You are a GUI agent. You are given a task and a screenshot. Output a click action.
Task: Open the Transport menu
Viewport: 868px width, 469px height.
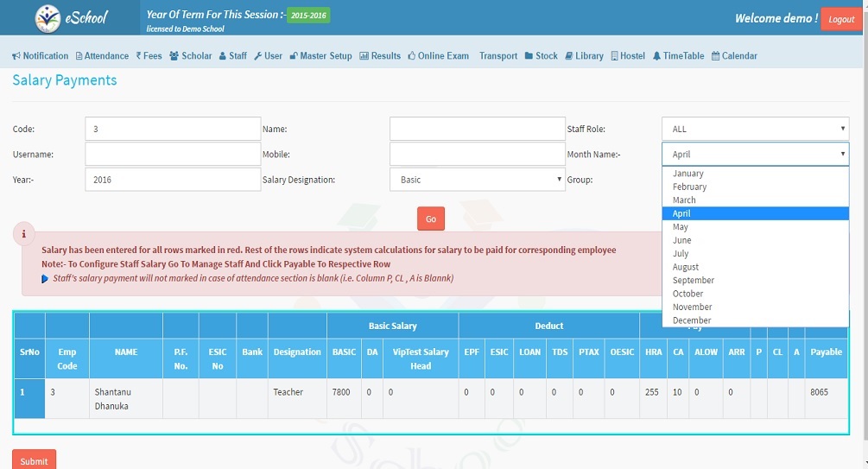pos(498,56)
